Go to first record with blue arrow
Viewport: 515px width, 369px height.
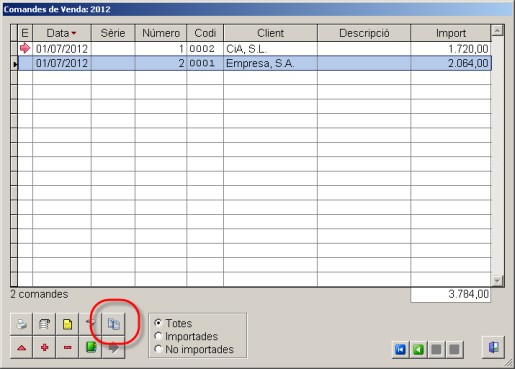(x=400, y=350)
